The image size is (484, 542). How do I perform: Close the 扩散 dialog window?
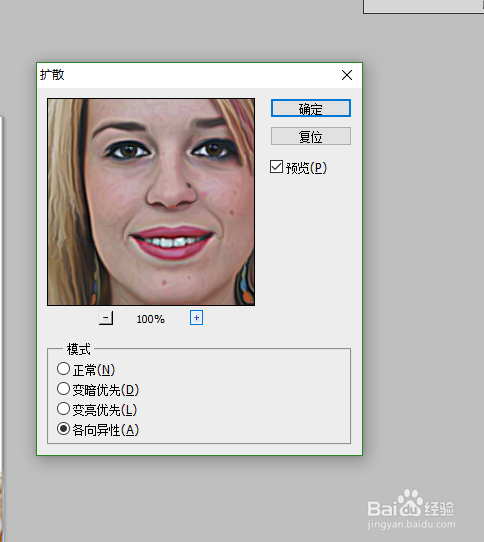point(347,75)
